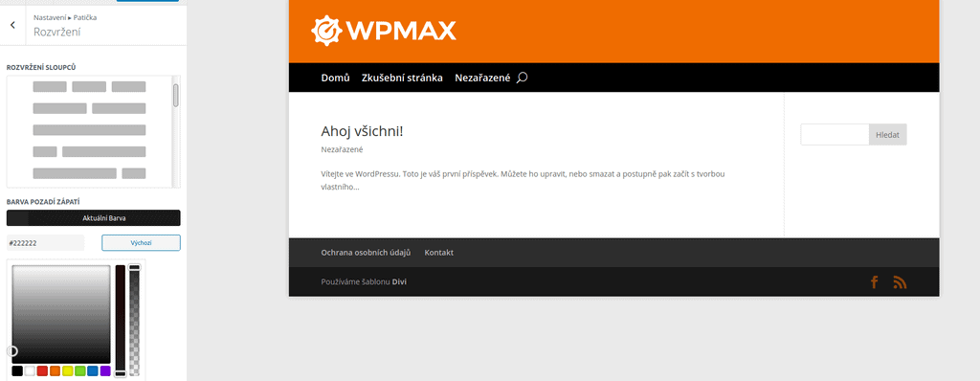This screenshot has width=980, height=381.
Task: Click the search magnifier icon in the menu
Action: [523, 78]
